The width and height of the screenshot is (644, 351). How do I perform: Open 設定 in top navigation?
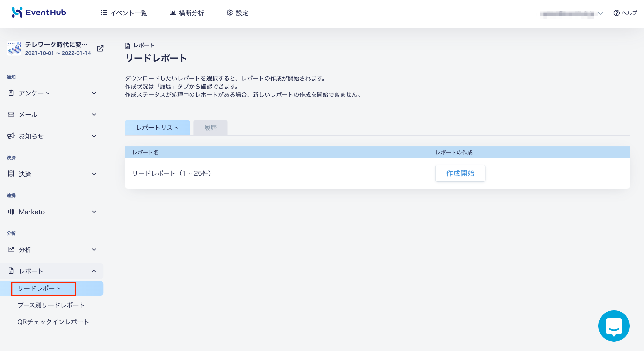(237, 13)
